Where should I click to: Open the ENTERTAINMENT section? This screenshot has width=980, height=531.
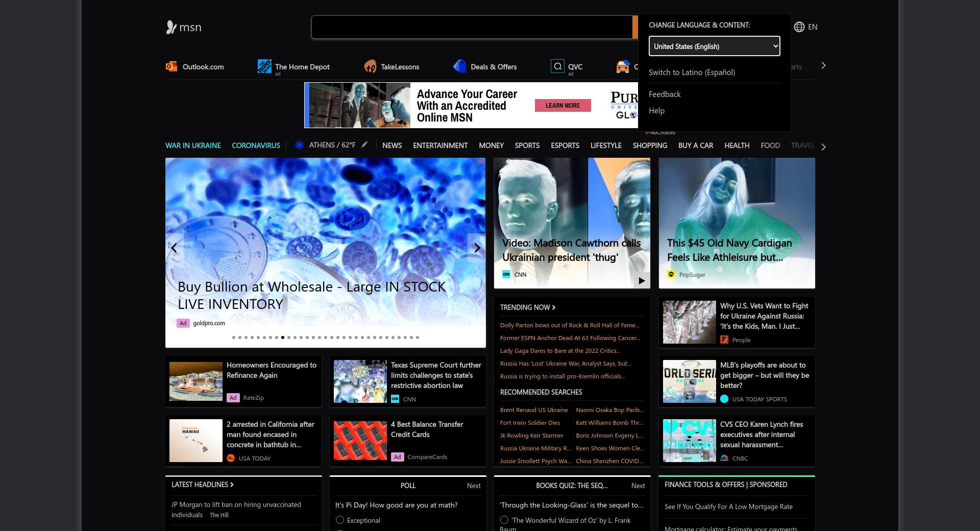click(x=440, y=146)
